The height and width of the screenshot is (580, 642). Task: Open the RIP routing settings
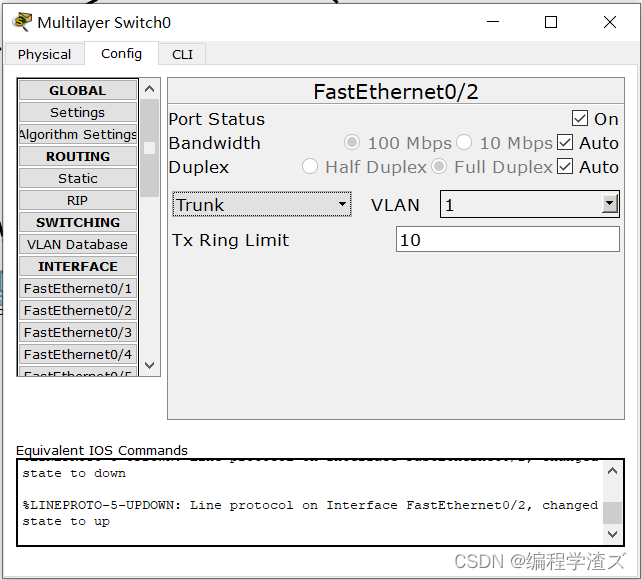tap(77, 201)
